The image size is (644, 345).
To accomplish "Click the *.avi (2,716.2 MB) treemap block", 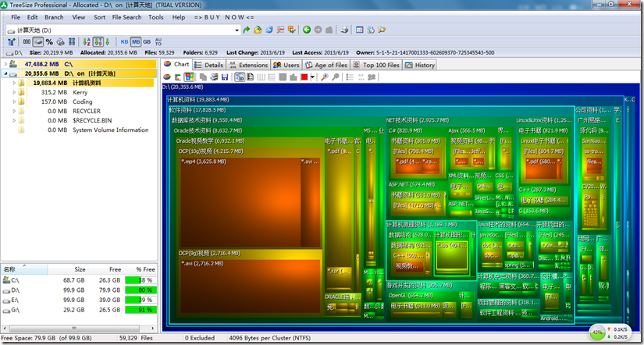I will [250, 286].
